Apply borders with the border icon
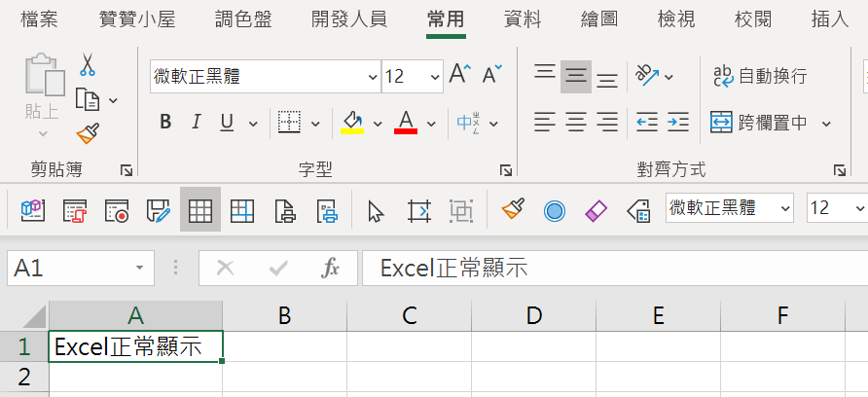The width and height of the screenshot is (868, 397). [x=289, y=123]
